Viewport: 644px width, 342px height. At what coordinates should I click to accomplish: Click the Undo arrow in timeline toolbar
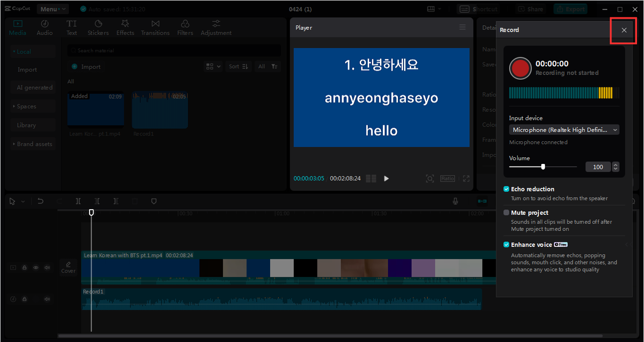40,201
